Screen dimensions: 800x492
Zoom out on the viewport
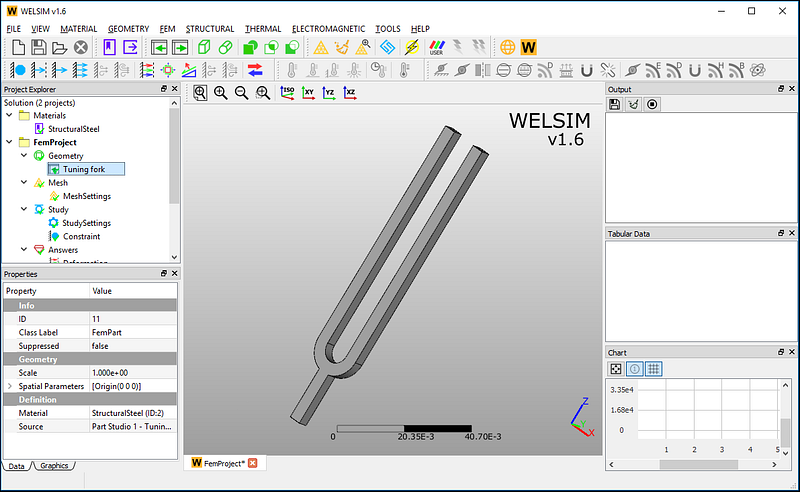241,93
